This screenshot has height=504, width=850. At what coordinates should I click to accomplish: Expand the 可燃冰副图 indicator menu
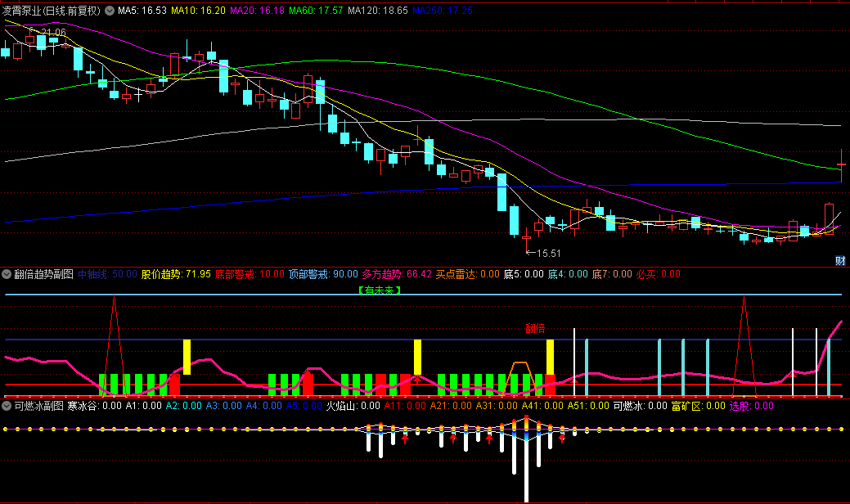tap(7, 406)
